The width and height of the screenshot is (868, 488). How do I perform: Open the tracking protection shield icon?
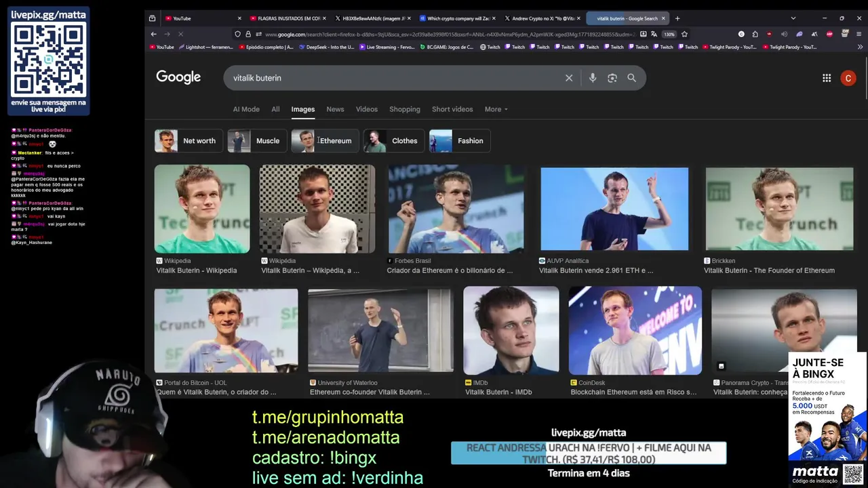pyautogui.click(x=237, y=34)
